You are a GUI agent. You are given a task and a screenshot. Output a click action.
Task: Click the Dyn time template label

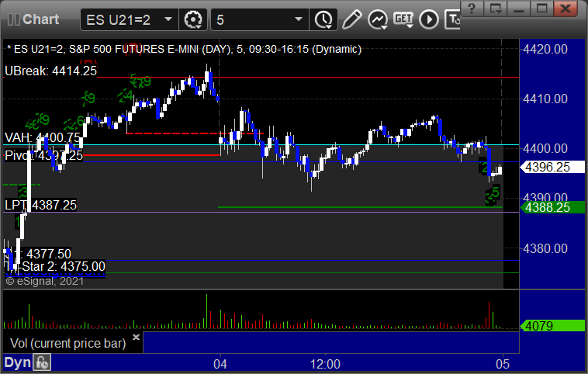click(18, 362)
